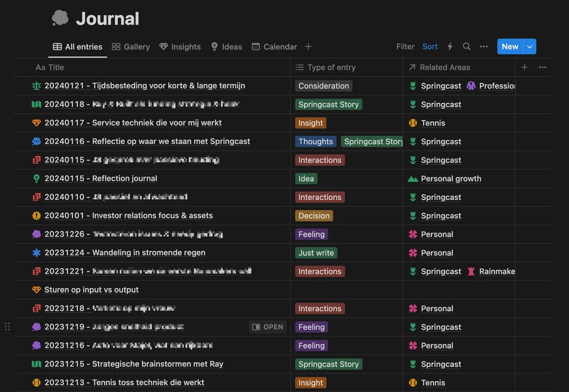Click Insight tag in 20240117 row
This screenshot has width=569, height=392.
tap(311, 123)
